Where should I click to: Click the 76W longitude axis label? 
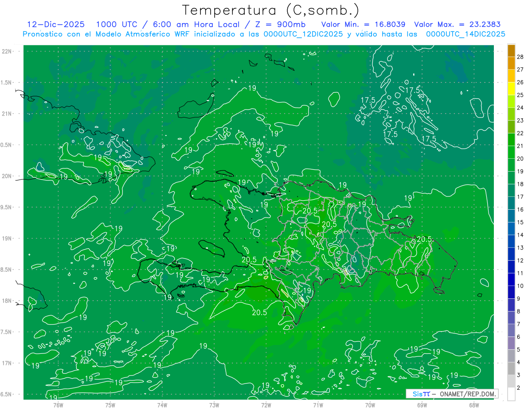[x=58, y=405]
